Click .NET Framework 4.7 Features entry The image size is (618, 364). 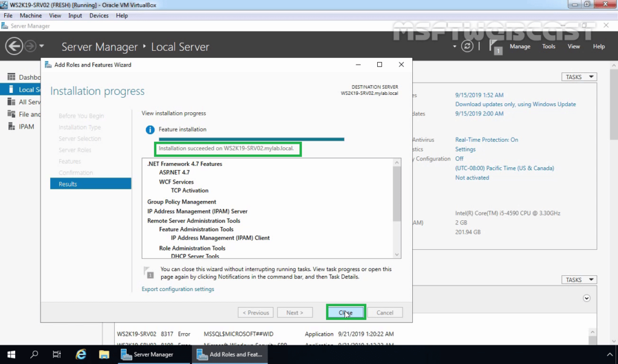(x=185, y=164)
